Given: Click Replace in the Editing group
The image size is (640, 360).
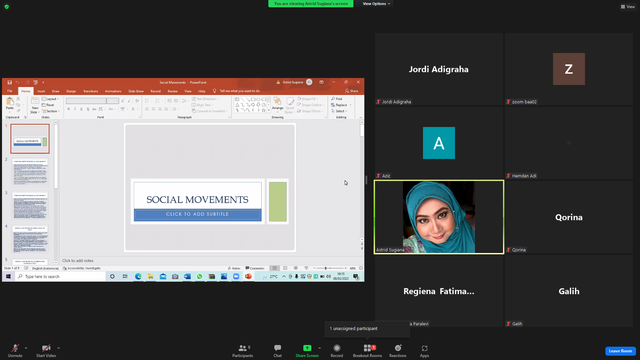Looking at the screenshot, I should coord(340,105).
